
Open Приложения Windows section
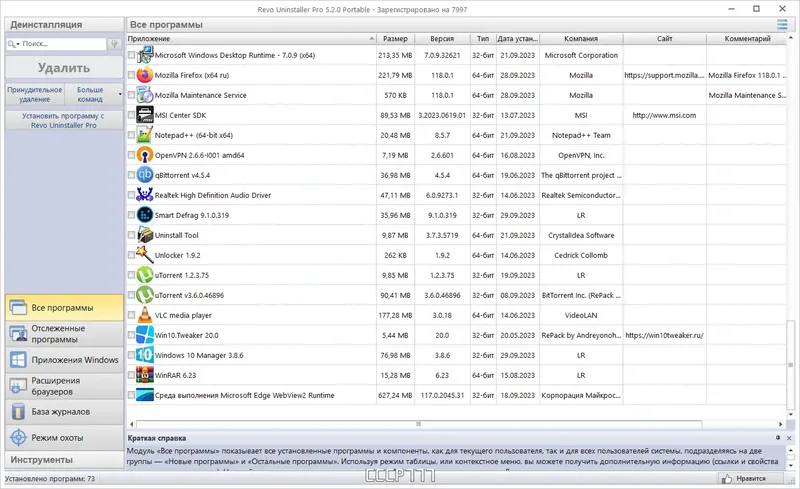point(64,360)
